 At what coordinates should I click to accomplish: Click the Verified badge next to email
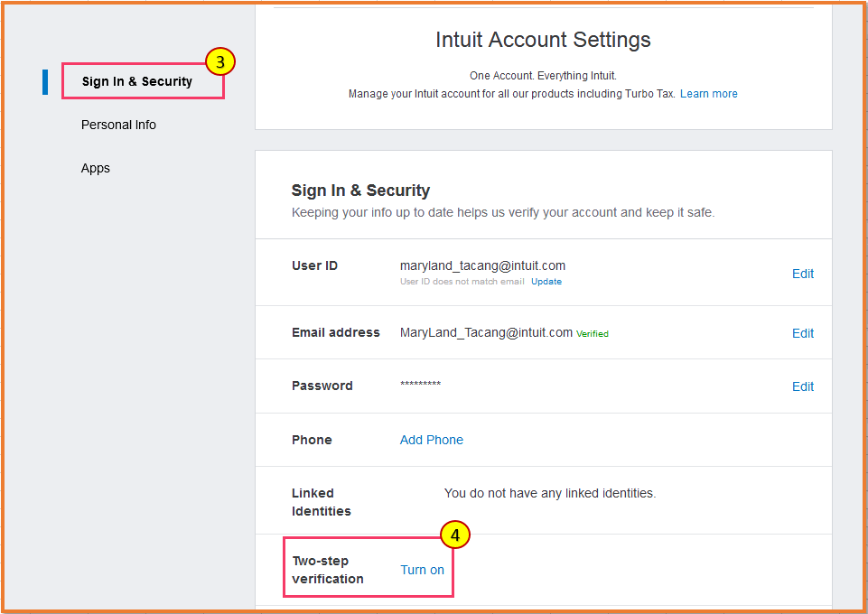pyautogui.click(x=593, y=333)
